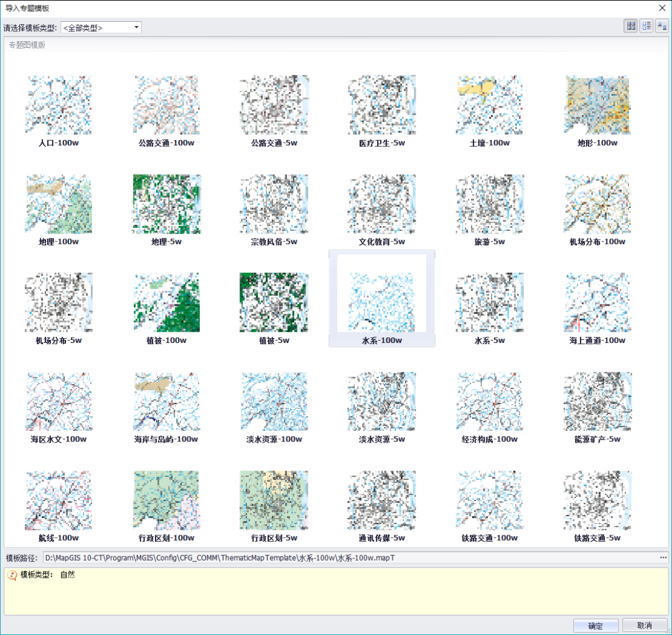
Task: Choose the 植被-100w template
Action: tap(166, 303)
